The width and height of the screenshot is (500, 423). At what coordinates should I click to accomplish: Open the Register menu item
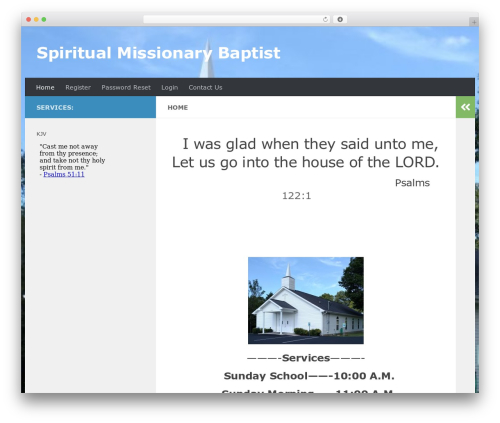coord(78,87)
